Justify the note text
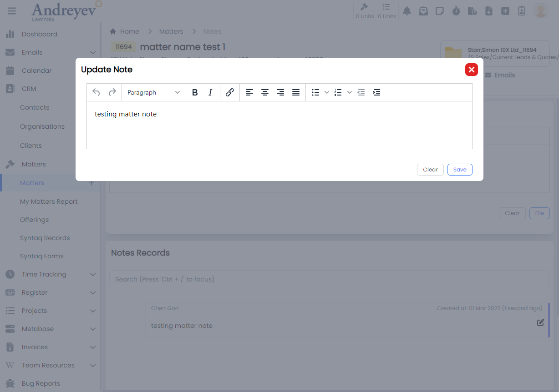This screenshot has width=559, height=392. click(x=296, y=92)
